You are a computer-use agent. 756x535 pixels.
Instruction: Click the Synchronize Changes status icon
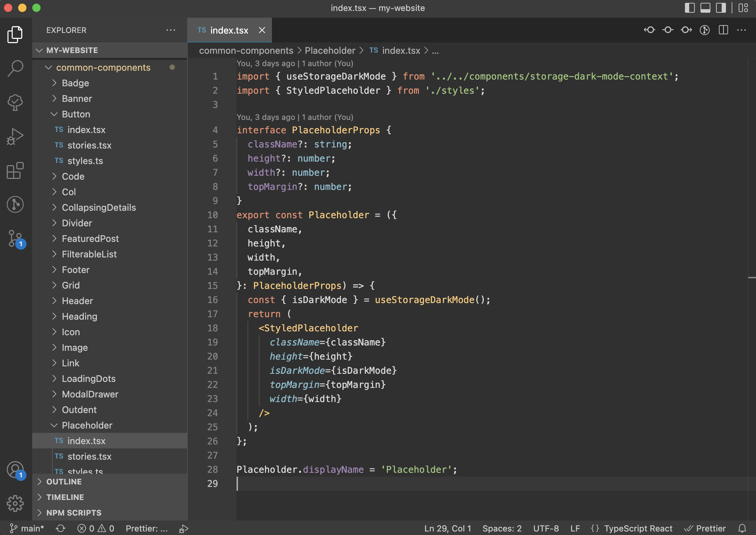pyautogui.click(x=60, y=528)
